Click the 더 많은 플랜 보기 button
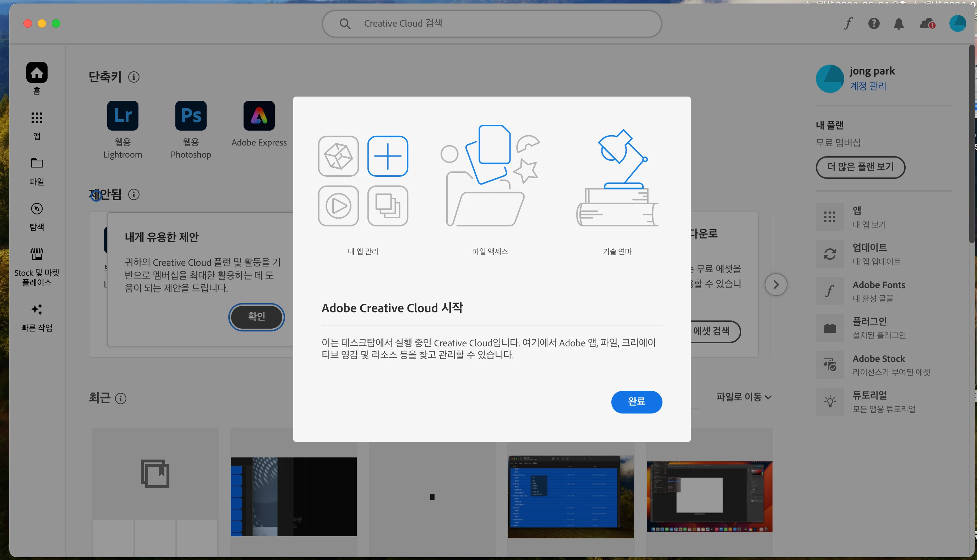The width and height of the screenshot is (977, 560). pos(860,167)
